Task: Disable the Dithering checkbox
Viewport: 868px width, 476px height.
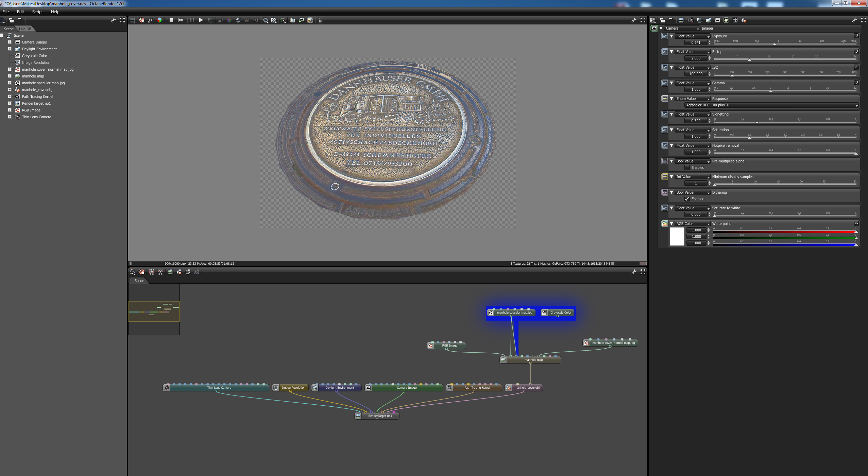Action: [x=687, y=199]
